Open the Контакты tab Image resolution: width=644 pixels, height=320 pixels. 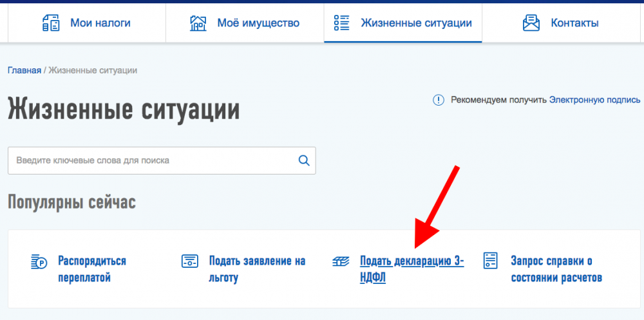(561, 23)
